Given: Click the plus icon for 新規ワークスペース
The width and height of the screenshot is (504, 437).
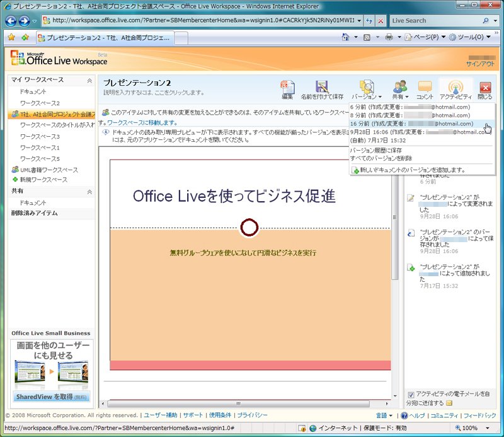Looking at the screenshot, I should click(x=14, y=180).
